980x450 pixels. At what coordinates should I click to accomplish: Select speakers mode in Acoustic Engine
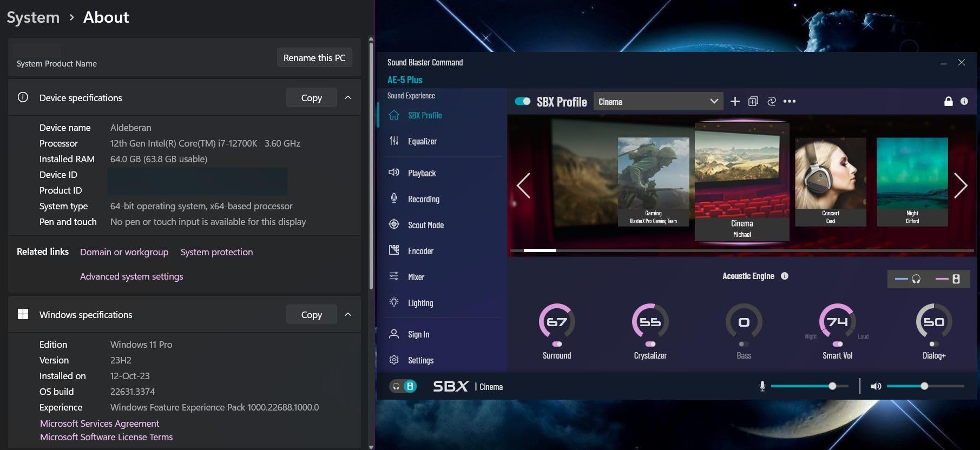(x=948, y=279)
